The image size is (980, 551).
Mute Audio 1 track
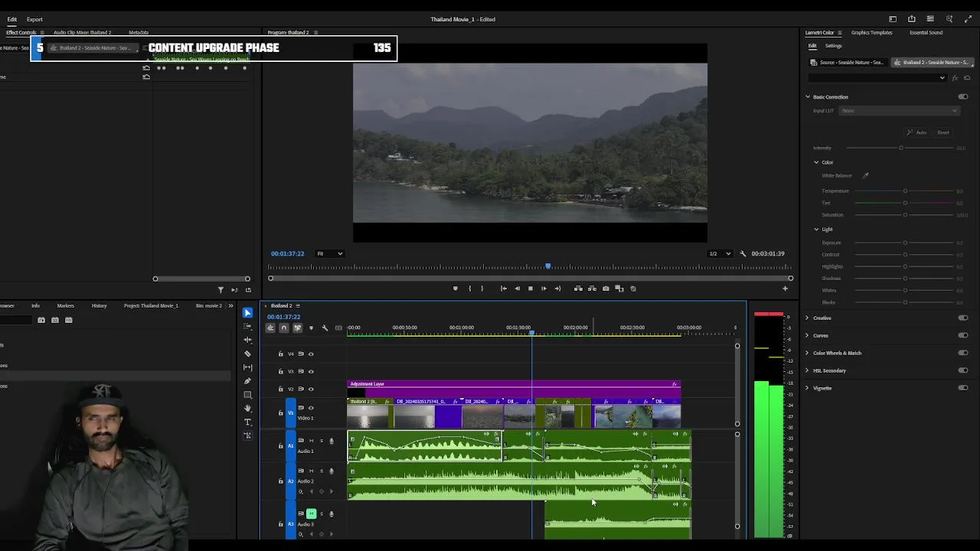pyautogui.click(x=311, y=441)
